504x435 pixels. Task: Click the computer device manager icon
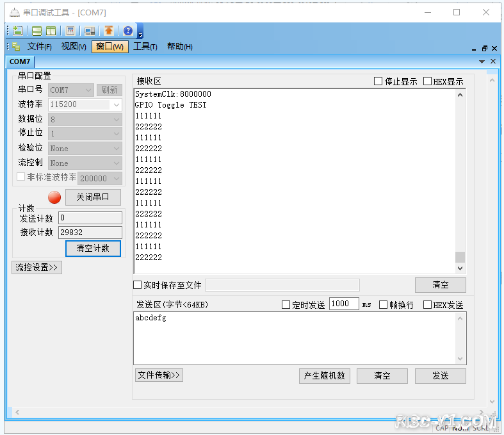[x=90, y=31]
